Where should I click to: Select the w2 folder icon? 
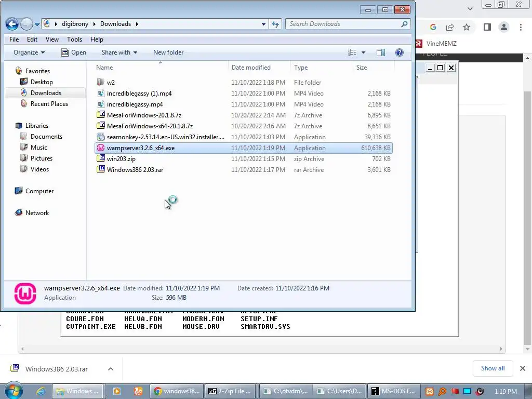pyautogui.click(x=100, y=82)
